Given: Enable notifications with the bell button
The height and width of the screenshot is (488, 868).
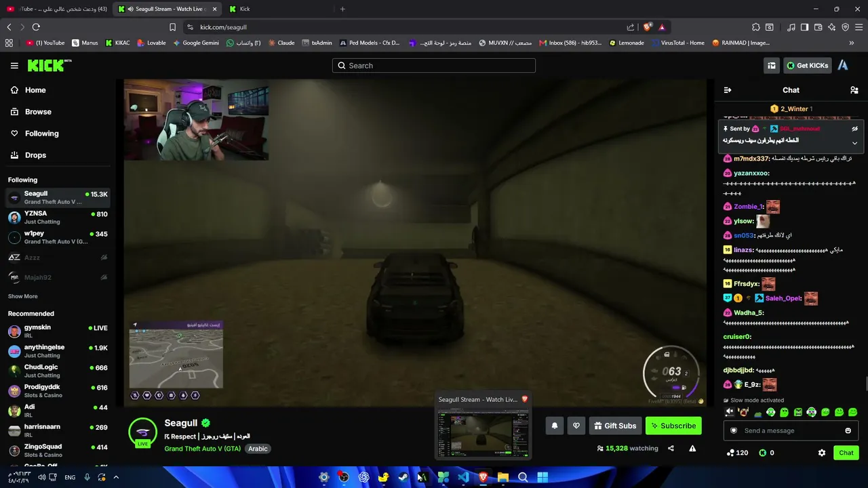Looking at the screenshot, I should click(x=555, y=426).
